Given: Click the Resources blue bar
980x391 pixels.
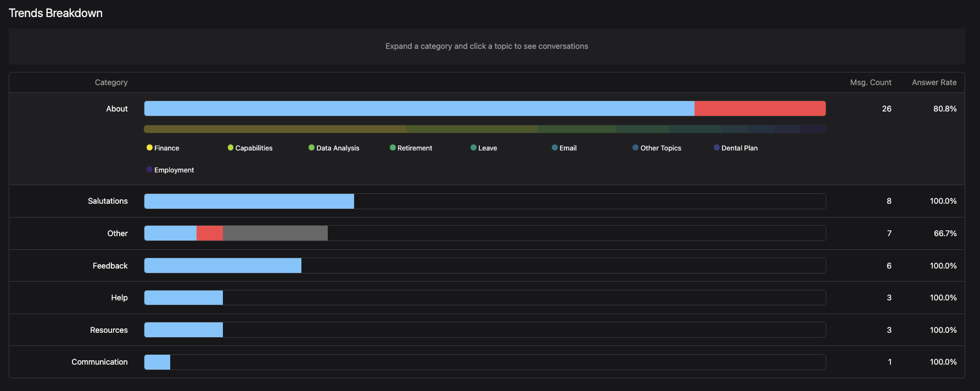Looking at the screenshot, I should click(x=183, y=330).
